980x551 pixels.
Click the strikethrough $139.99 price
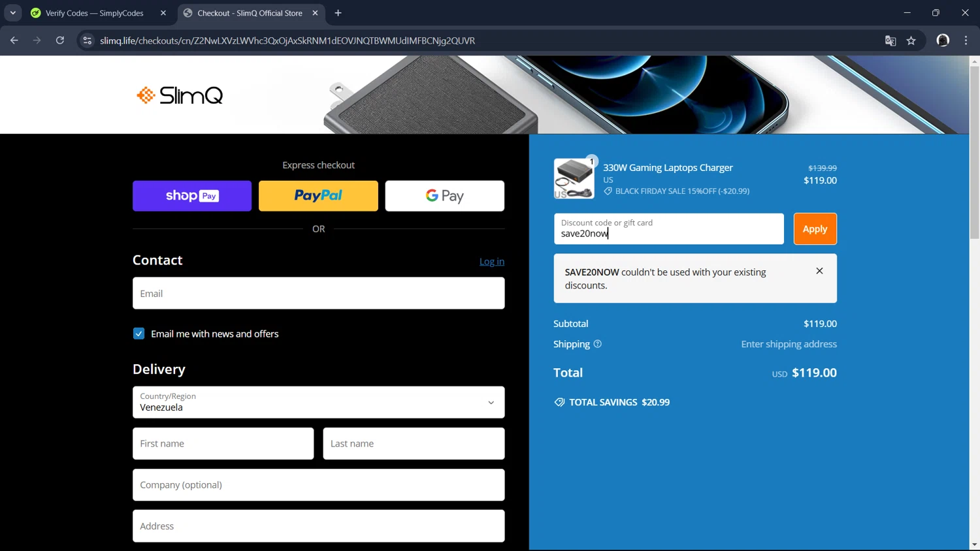point(823,168)
